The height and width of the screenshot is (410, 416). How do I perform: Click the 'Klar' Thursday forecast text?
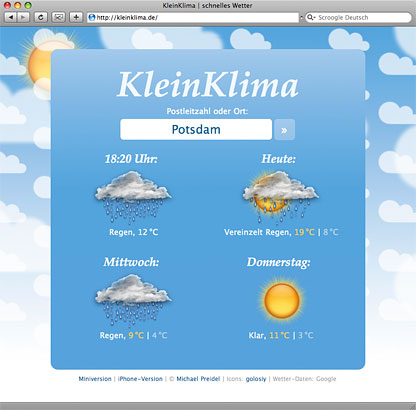tap(257, 336)
